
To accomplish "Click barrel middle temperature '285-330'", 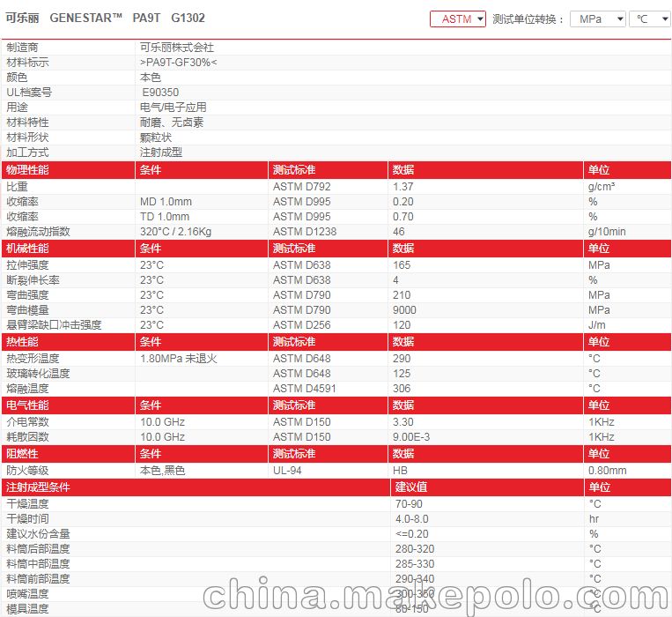I will click(x=415, y=564).
